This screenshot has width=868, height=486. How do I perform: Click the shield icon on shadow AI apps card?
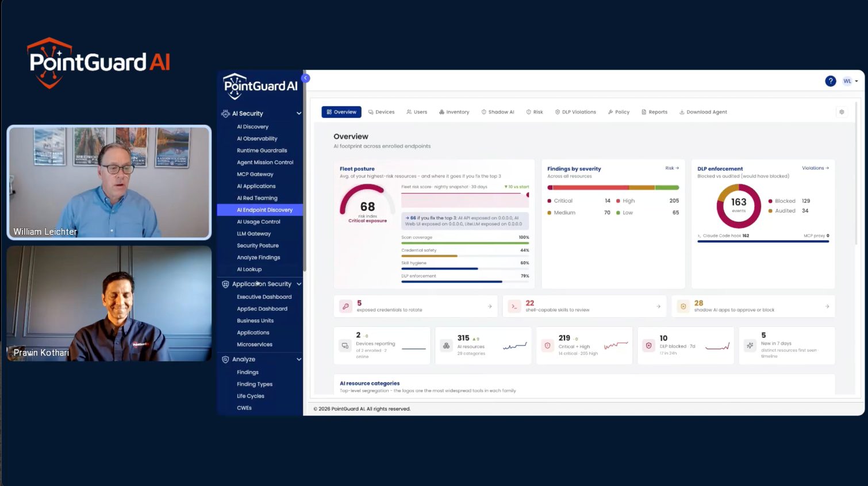coord(683,306)
